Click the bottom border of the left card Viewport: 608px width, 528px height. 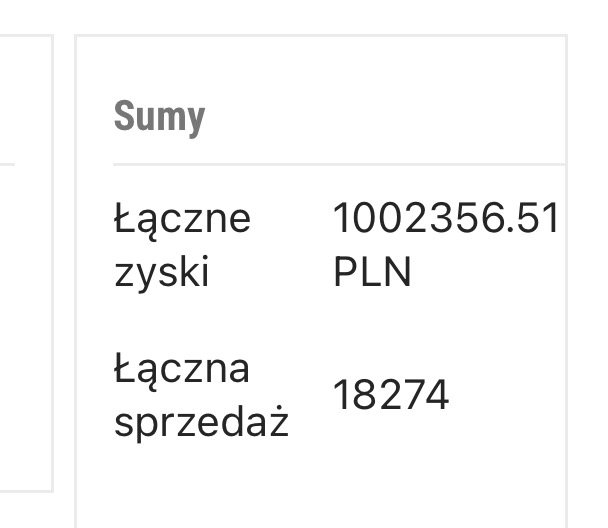(25, 491)
